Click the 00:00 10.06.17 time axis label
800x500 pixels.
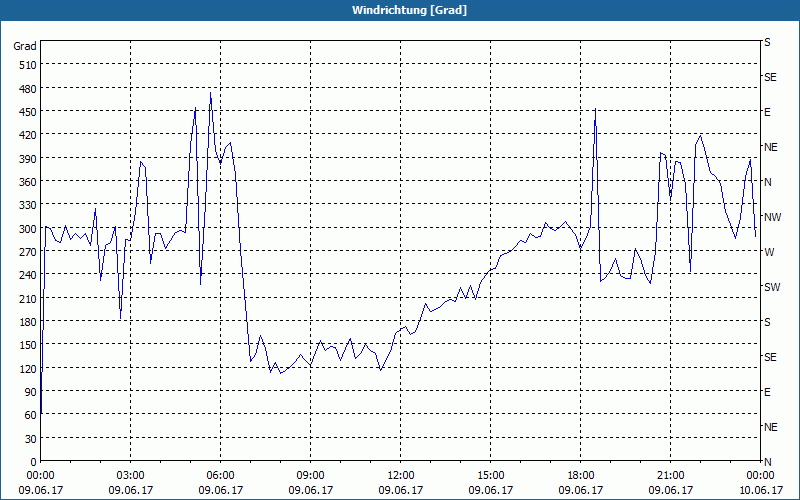(760, 483)
